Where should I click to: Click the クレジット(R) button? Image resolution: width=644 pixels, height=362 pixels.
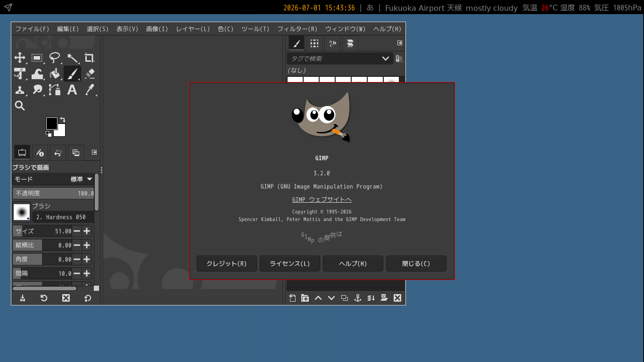click(227, 263)
